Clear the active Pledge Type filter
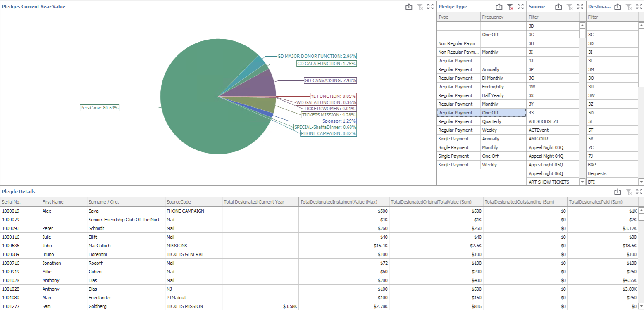Image resolution: width=644 pixels, height=310 pixels. coord(510,7)
